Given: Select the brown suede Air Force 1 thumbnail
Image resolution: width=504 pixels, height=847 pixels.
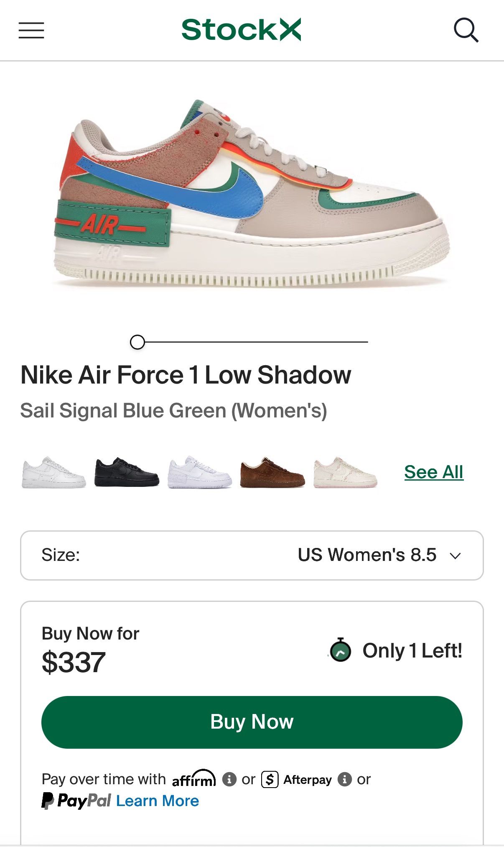Looking at the screenshot, I should pos(272,473).
